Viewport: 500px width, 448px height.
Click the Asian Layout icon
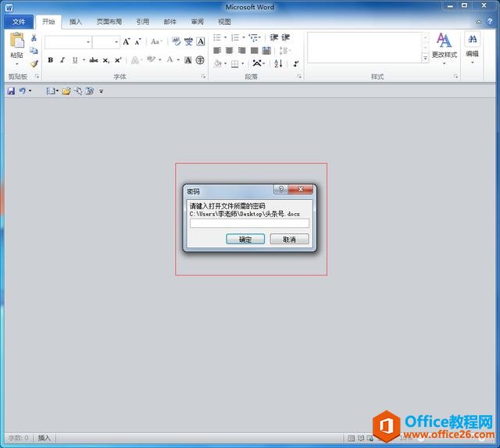pos(257,63)
